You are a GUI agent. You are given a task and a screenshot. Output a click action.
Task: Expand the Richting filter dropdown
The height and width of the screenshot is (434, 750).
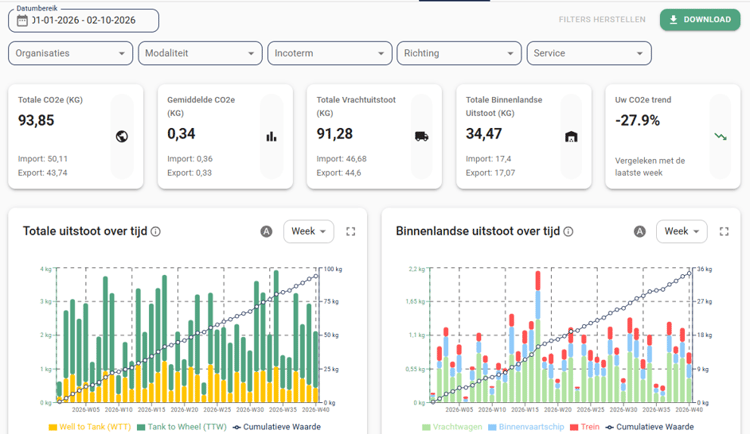[x=459, y=53]
